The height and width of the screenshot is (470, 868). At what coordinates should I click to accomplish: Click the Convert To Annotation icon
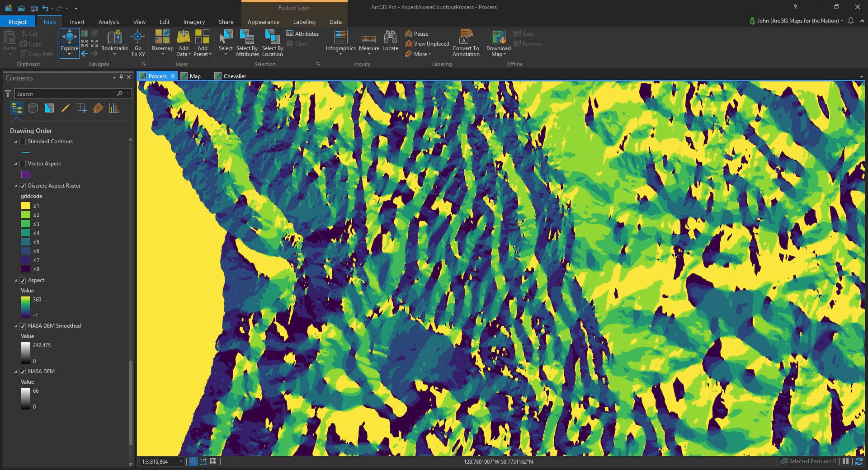[x=466, y=37]
